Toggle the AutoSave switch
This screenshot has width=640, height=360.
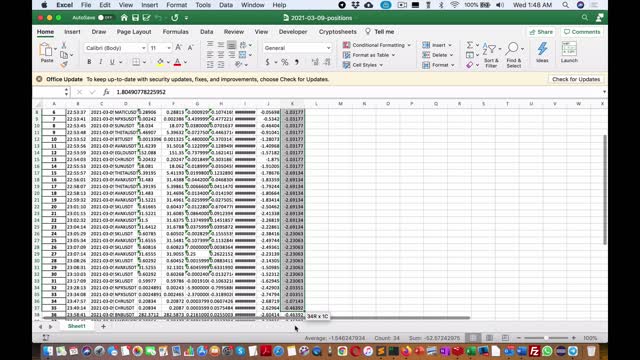click(x=104, y=18)
